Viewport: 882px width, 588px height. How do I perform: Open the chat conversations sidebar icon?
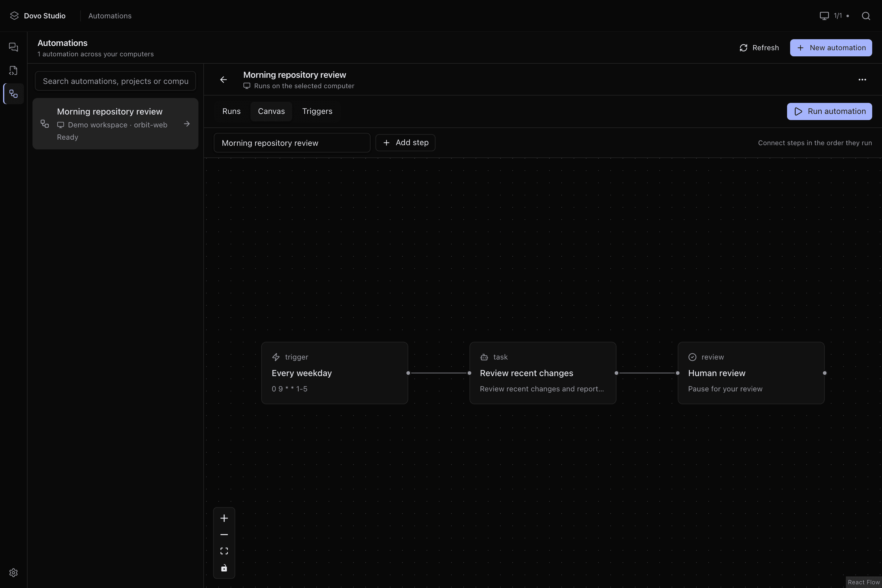coord(13,47)
